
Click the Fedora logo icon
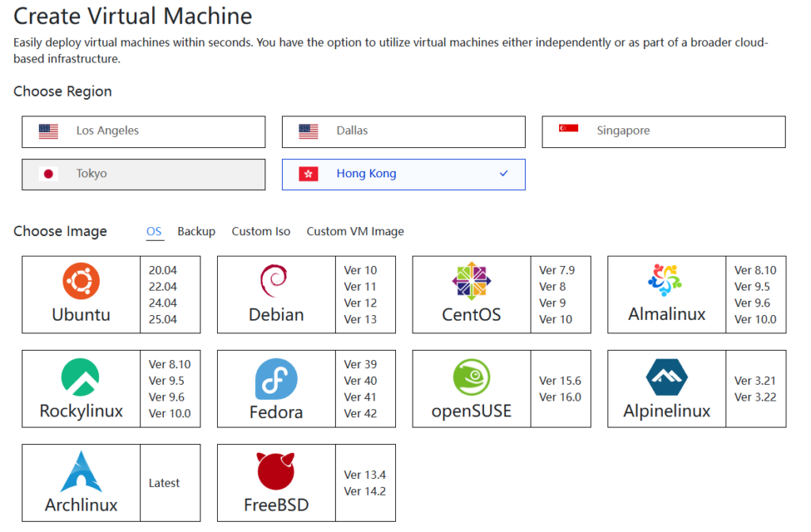click(276, 378)
